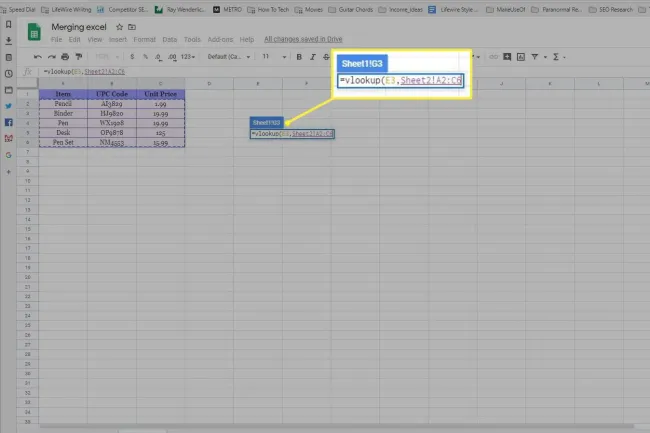Increase decimal places with .00 icon
650x433 pixels.
coord(172,57)
